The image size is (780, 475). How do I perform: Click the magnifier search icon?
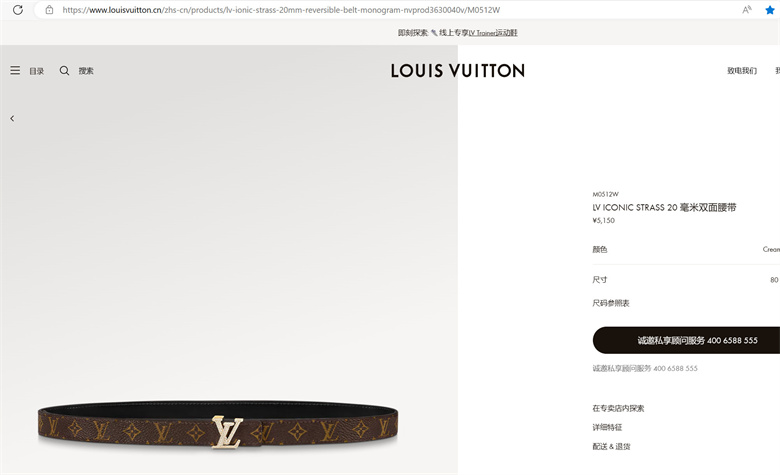point(64,71)
